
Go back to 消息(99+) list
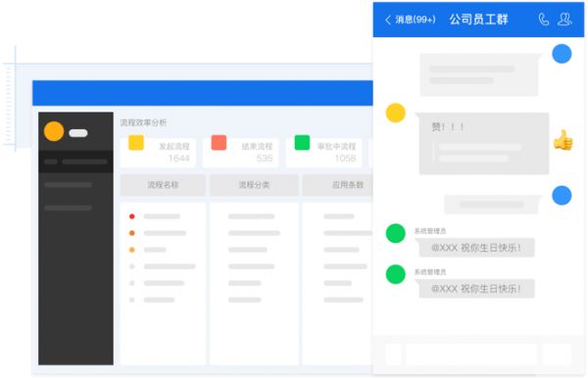[x=411, y=20]
